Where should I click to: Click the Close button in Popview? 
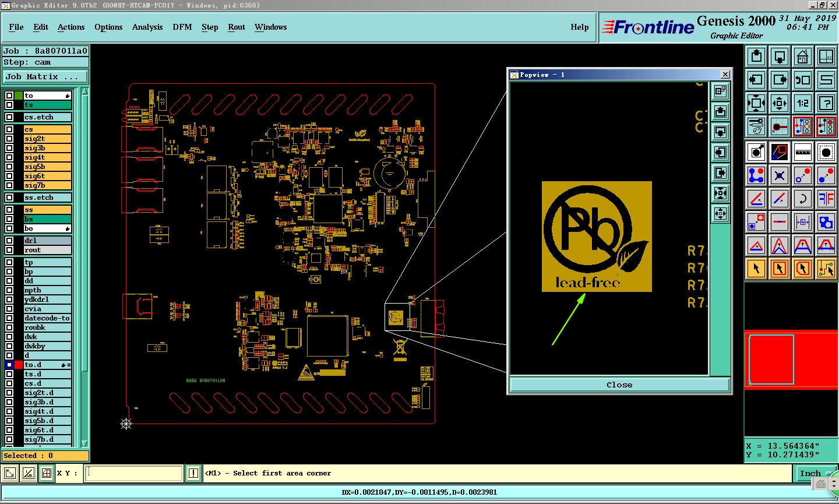click(619, 385)
